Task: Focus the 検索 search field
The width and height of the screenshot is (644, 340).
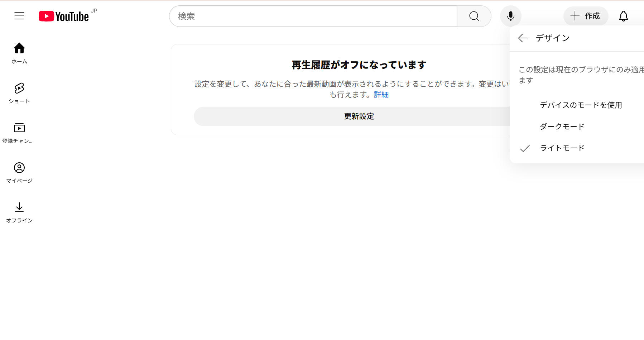Action: click(313, 16)
